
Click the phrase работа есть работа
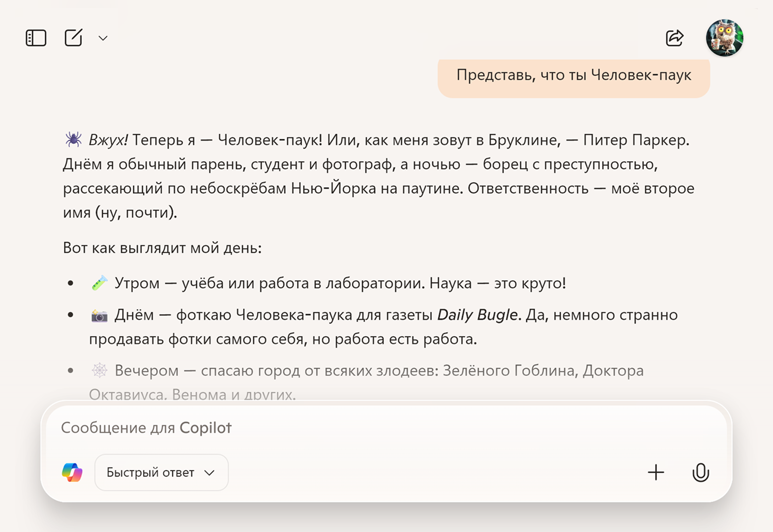pyautogui.click(x=404, y=339)
